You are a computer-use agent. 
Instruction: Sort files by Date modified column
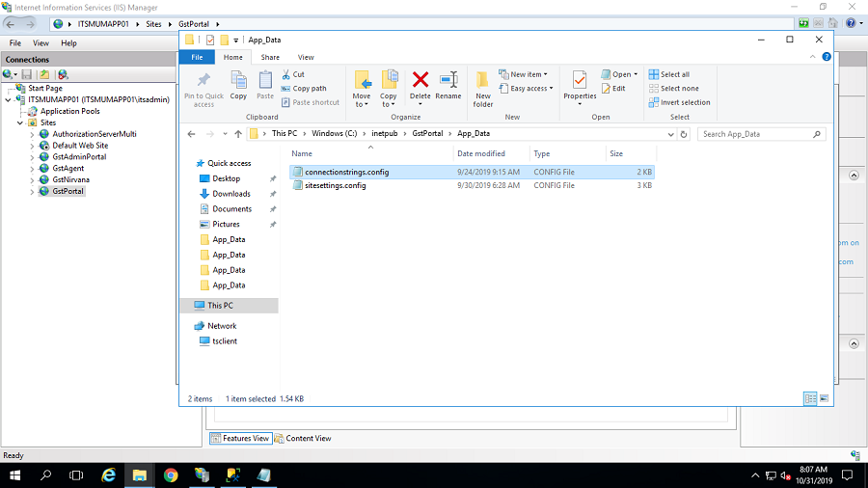491,153
